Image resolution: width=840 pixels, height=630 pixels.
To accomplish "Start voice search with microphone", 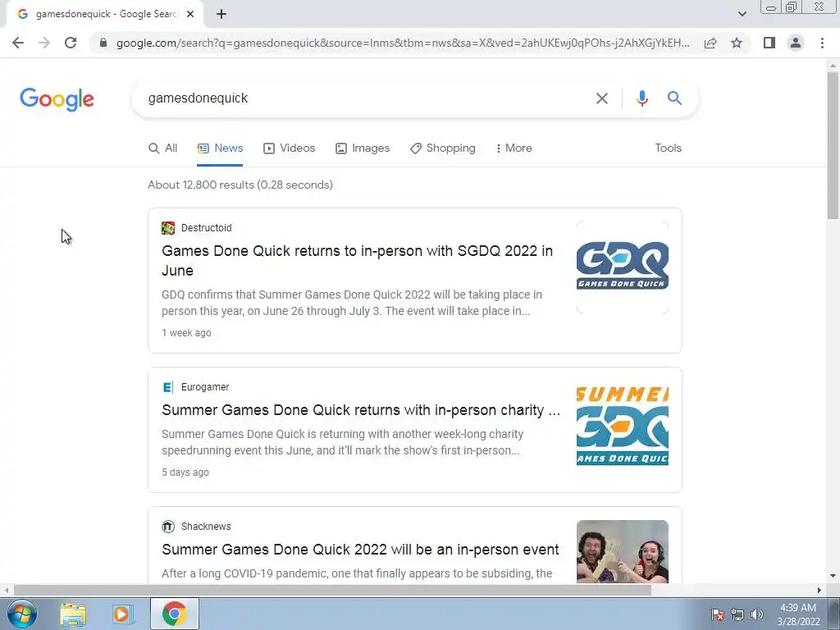I will [x=641, y=98].
